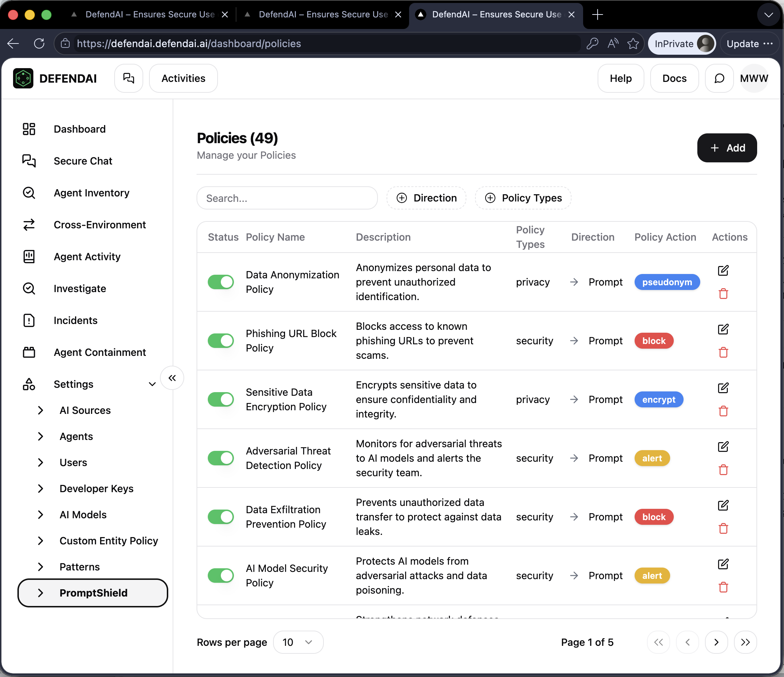The width and height of the screenshot is (784, 677).
Task: Collapse the Settings section chevron
Action: pyautogui.click(x=152, y=384)
